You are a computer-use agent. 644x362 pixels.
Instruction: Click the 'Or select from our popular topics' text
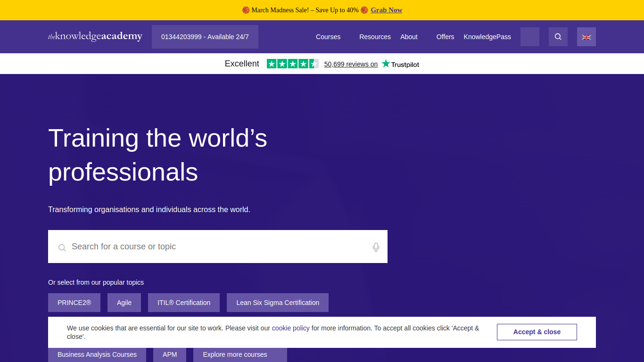[96, 282]
